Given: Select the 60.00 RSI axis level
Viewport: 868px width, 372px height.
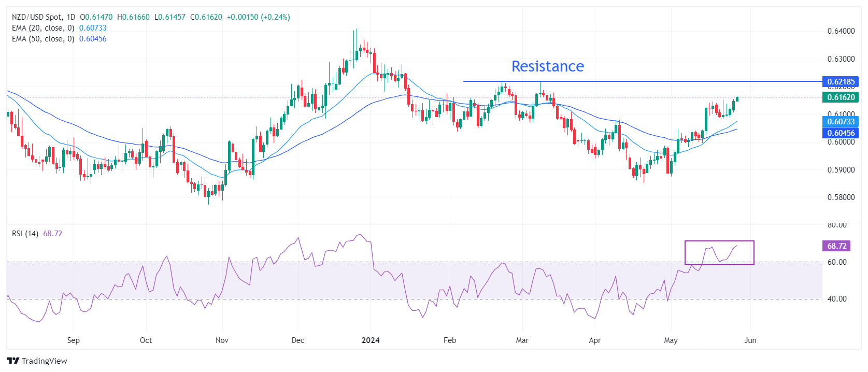Looking at the screenshot, I should point(836,262).
